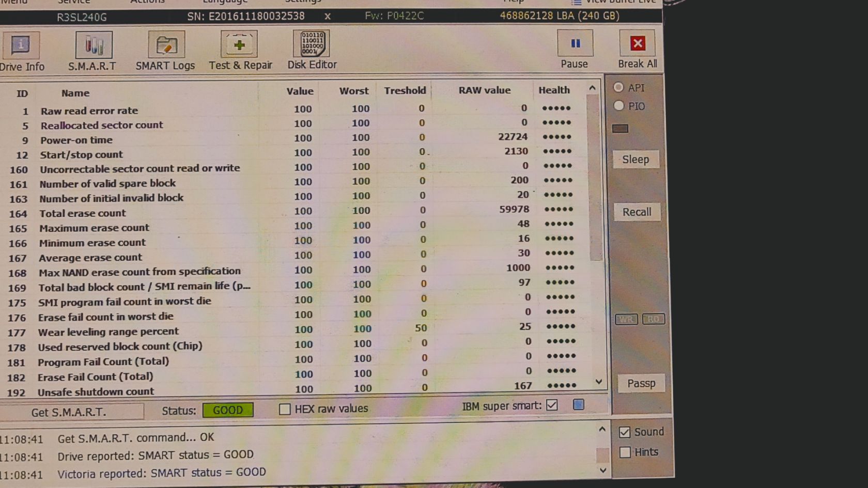Click the Get S.M.A.R.T. button
This screenshot has height=488, width=868.
[x=71, y=412]
